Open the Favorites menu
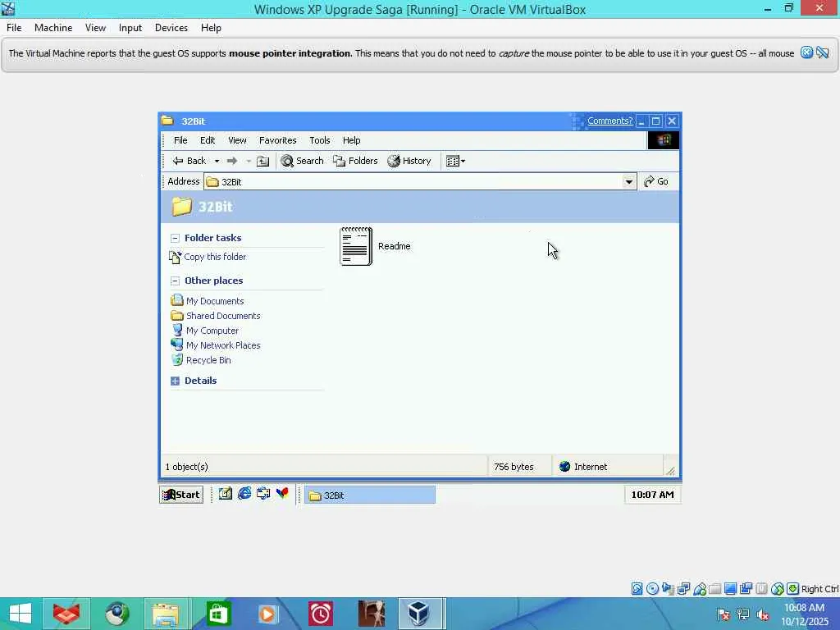840x630 pixels. (277, 140)
